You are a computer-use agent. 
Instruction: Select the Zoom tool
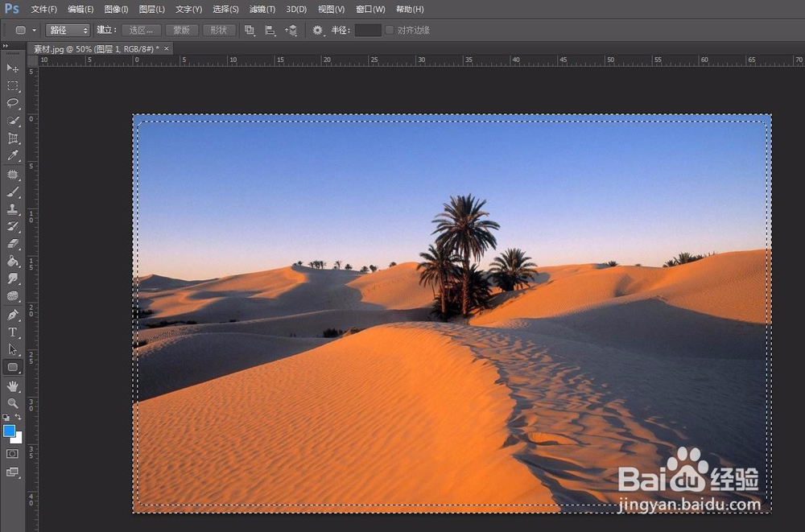[x=13, y=403]
